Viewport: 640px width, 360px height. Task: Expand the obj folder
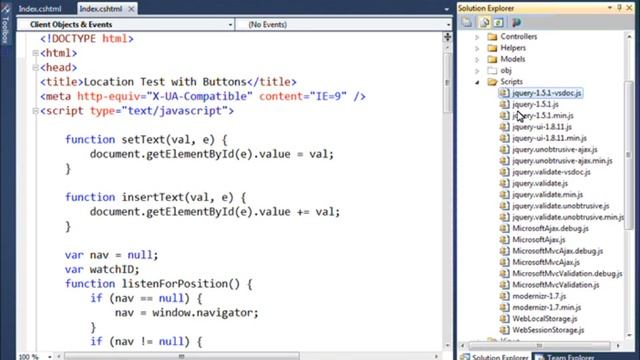pyautogui.click(x=477, y=71)
